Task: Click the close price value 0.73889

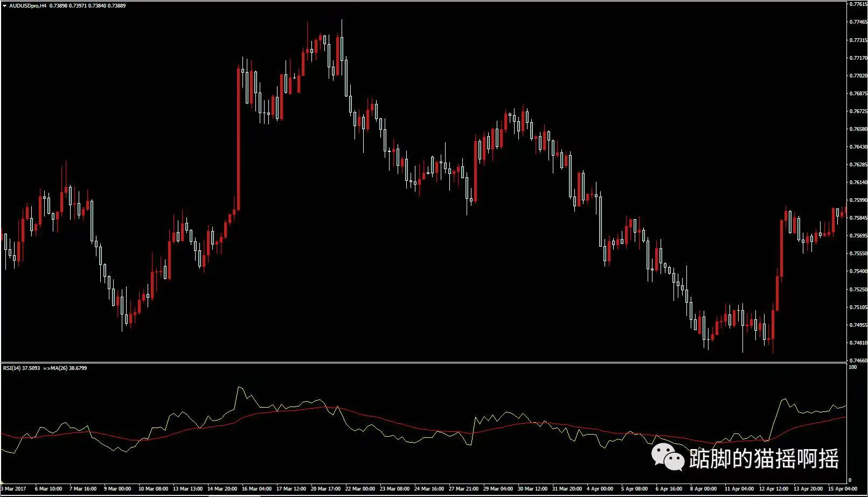Action: 117,6
